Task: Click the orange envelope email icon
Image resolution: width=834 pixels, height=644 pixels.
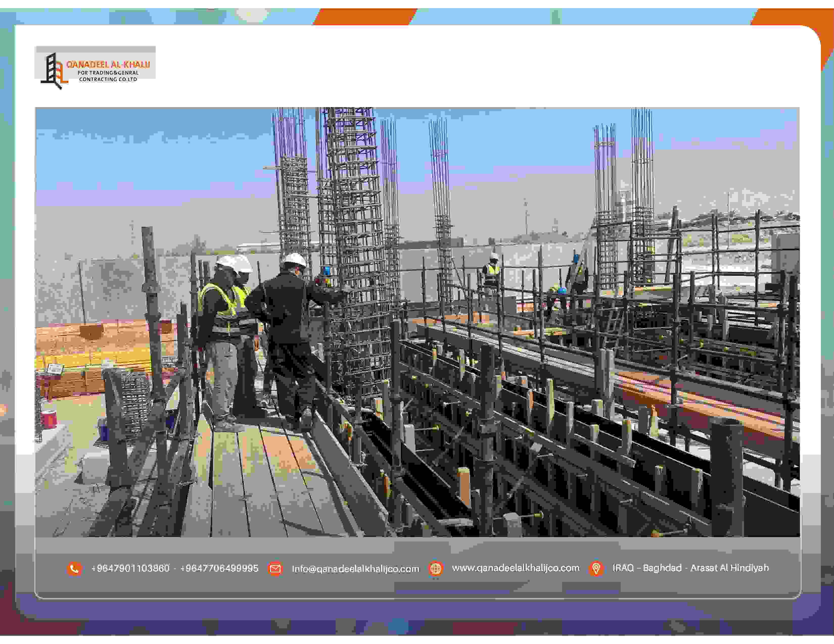Action: (275, 569)
